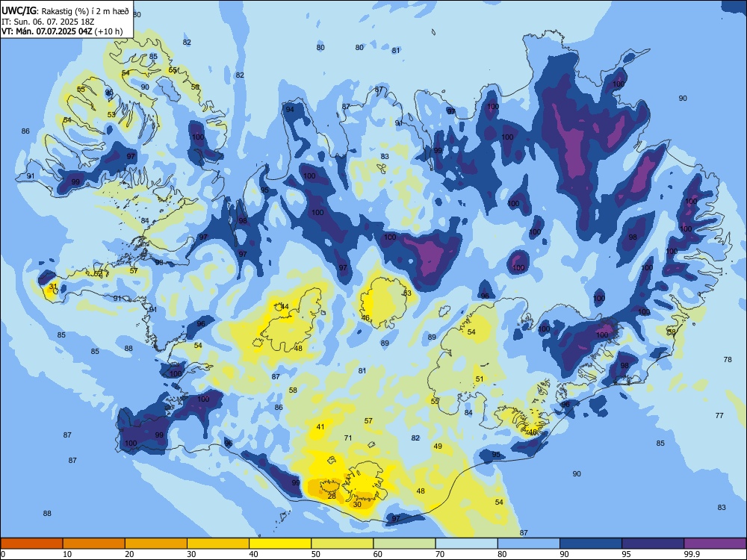Click the '20' legend tick label
This screenshot has height=560, width=747.
coord(129,554)
